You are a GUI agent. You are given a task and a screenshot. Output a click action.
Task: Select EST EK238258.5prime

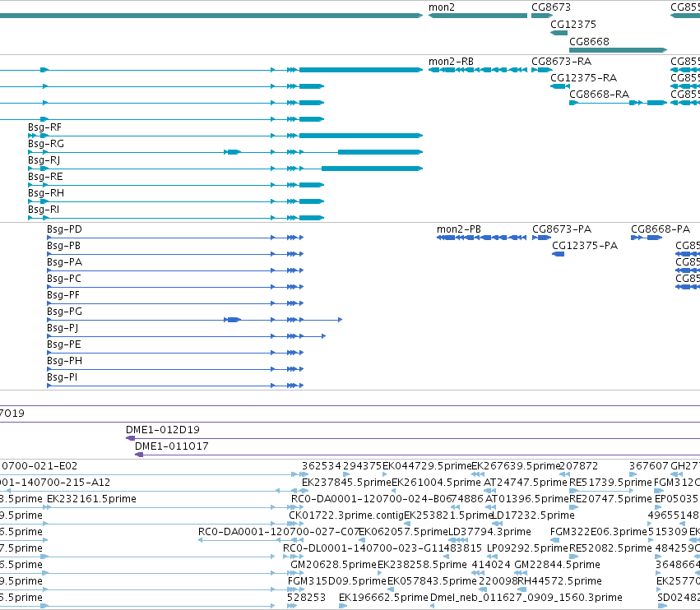coord(422,565)
